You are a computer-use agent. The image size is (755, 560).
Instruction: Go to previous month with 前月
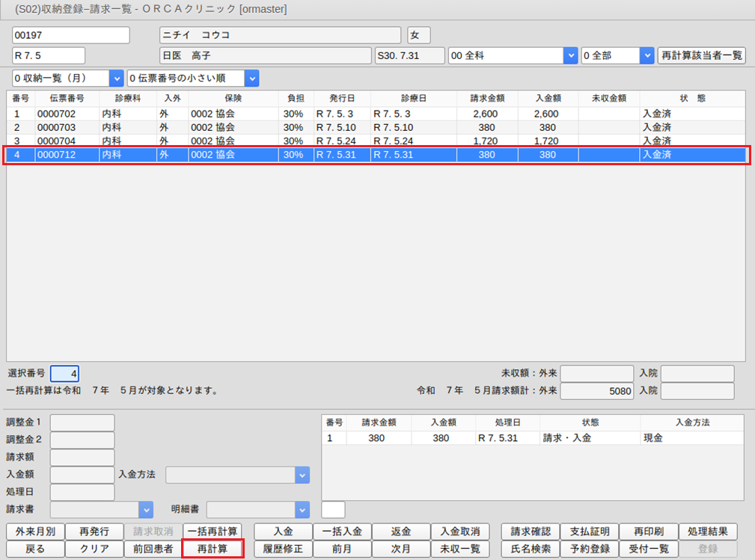point(342,549)
